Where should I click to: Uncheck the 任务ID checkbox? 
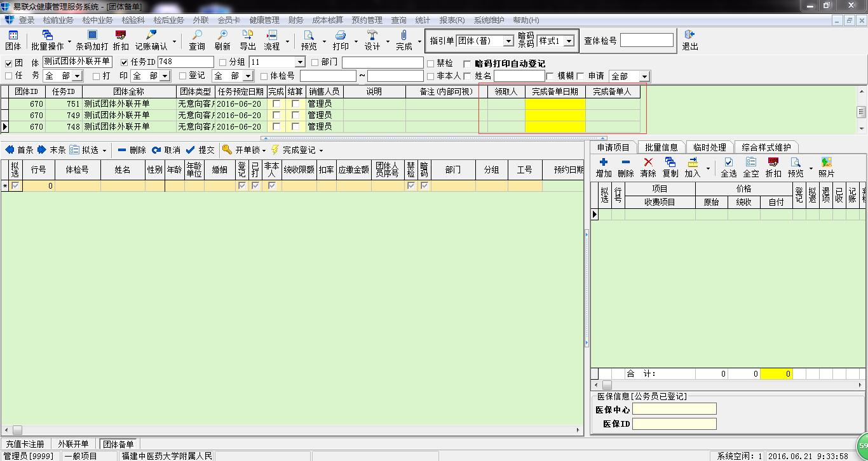click(125, 62)
